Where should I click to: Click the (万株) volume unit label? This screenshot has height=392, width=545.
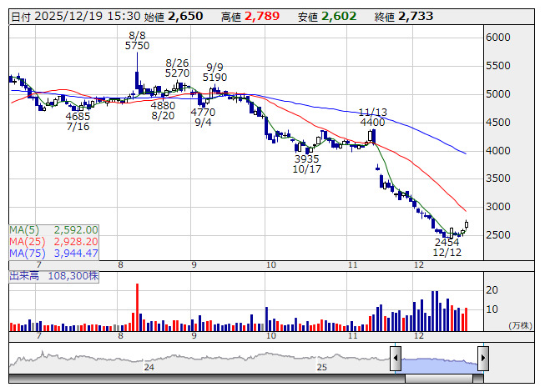point(520,325)
